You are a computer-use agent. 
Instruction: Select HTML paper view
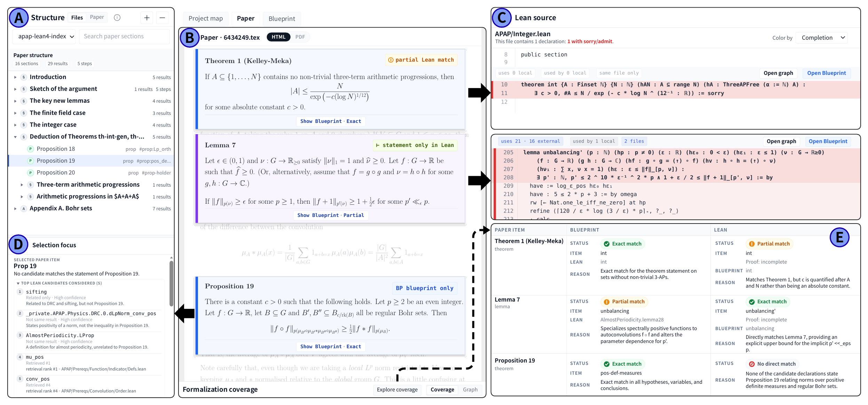coord(278,37)
